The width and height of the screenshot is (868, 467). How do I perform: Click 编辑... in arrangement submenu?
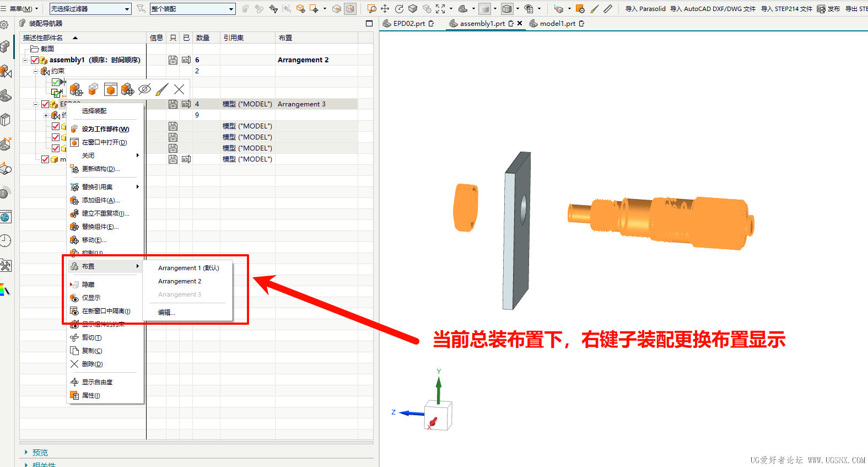point(166,312)
